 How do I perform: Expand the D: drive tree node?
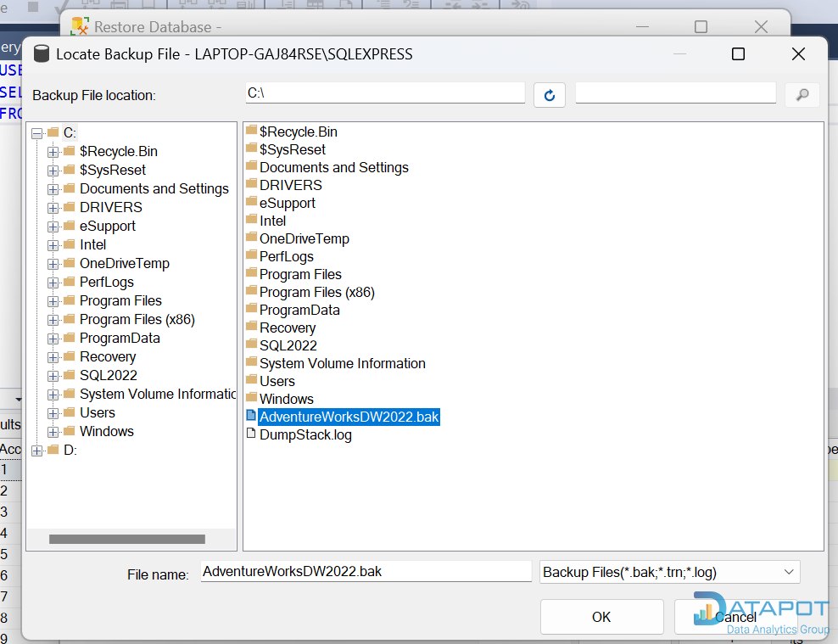coord(36,451)
